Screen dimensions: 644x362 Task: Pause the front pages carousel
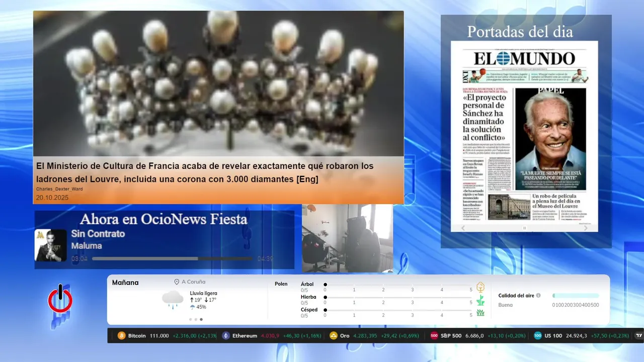(524, 228)
